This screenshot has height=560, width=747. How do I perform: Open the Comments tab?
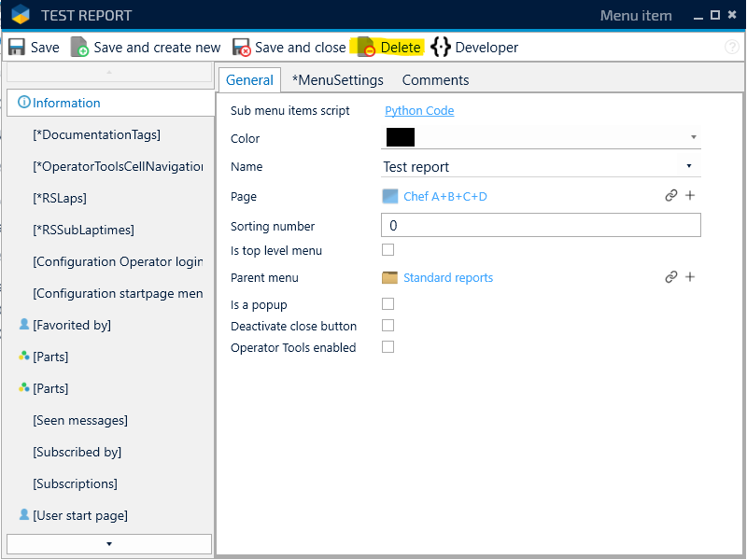coord(435,80)
